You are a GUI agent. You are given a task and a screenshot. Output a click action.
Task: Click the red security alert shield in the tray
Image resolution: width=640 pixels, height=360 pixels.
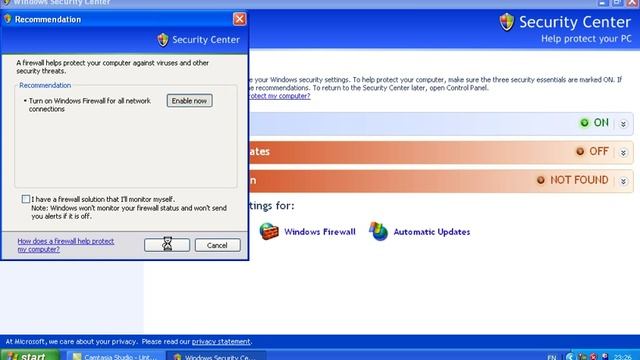[x=594, y=357]
